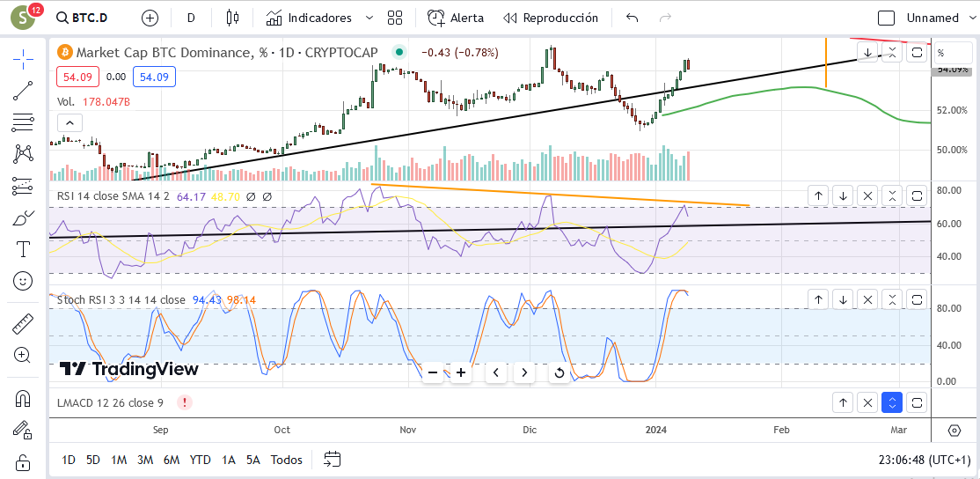Viewport: 980px width, 479px height.
Task: Collapse the RSI pane
Action: [x=893, y=196]
